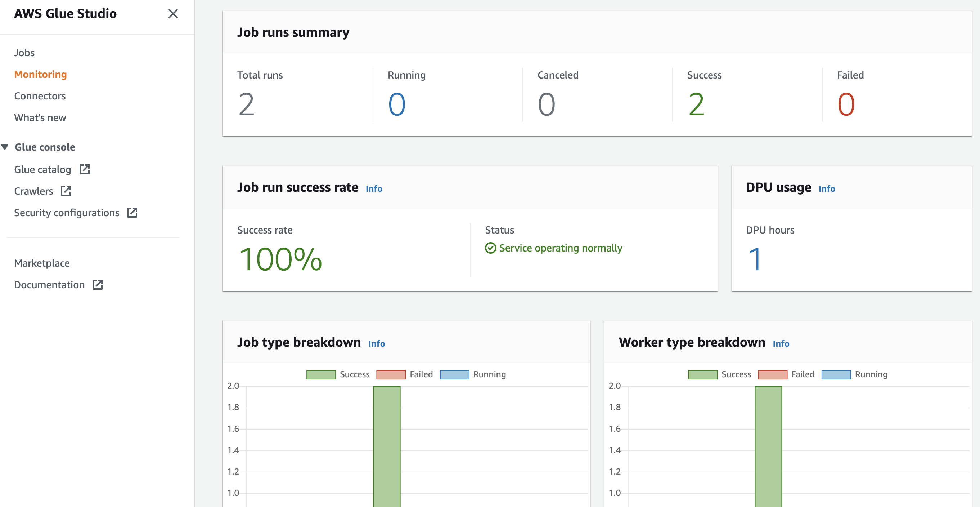Click the Failed count 0
The image size is (980, 507).
846,104
